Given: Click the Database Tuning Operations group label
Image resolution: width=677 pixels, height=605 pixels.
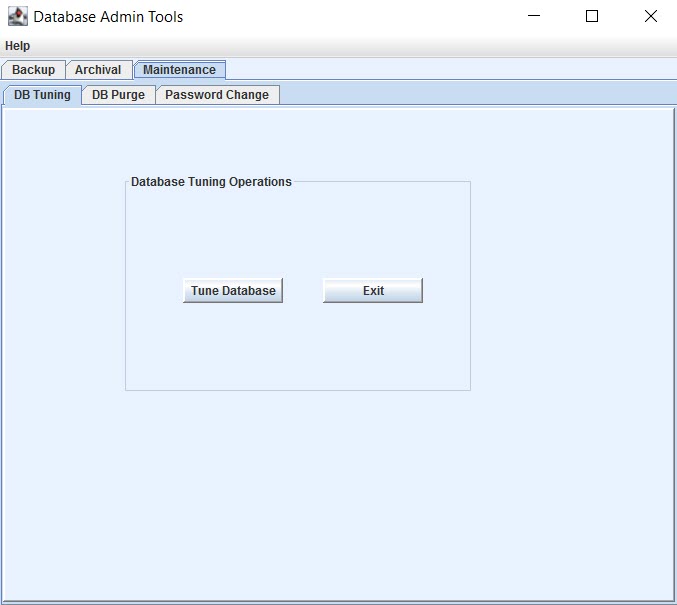Looking at the screenshot, I should click(x=211, y=182).
